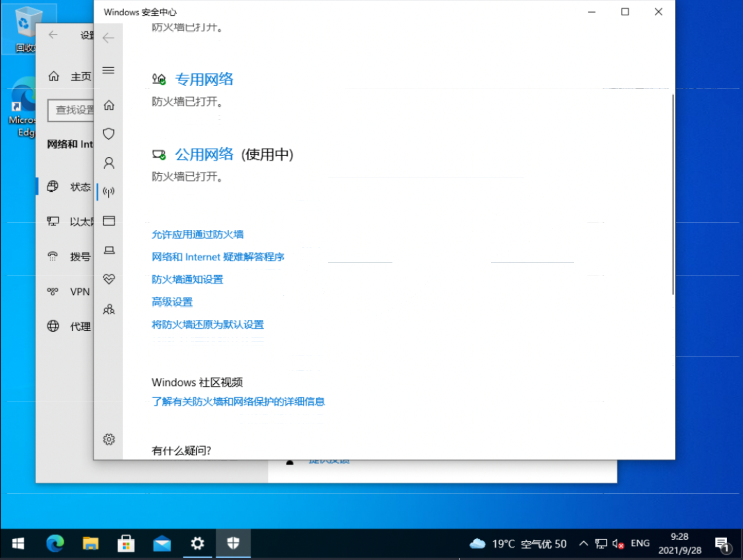
Task: Show hidden icons in system tray
Action: [583, 544]
